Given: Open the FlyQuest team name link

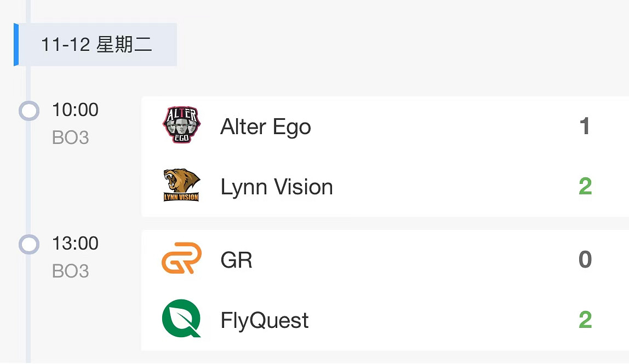Looking at the screenshot, I should (x=265, y=320).
